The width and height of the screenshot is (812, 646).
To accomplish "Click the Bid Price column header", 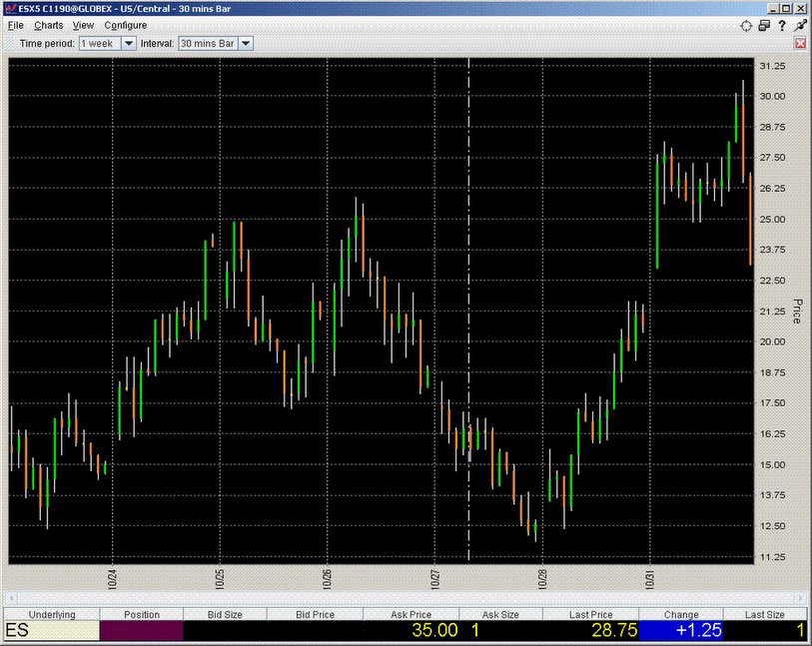I will point(315,614).
